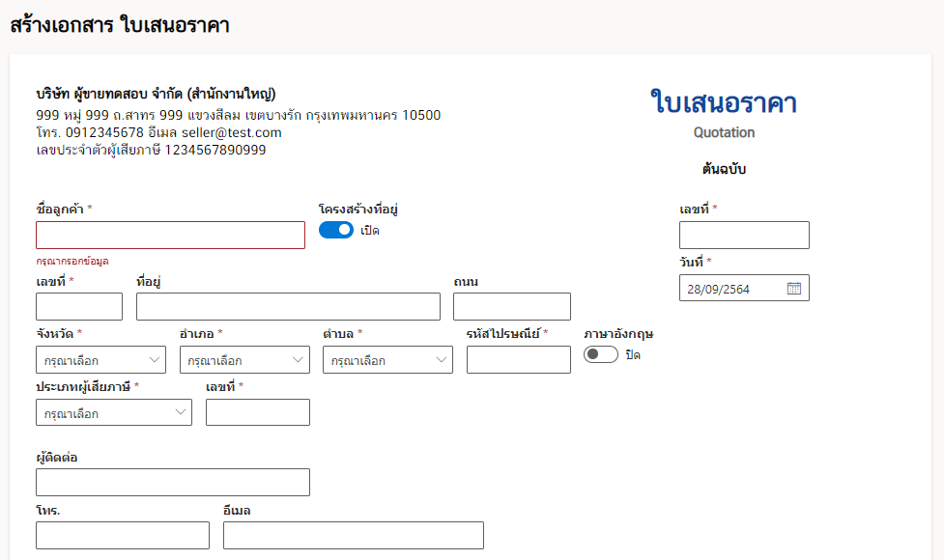Click the company name บริษัท ผู้ขายทดสอบ จำกัด

point(156,95)
